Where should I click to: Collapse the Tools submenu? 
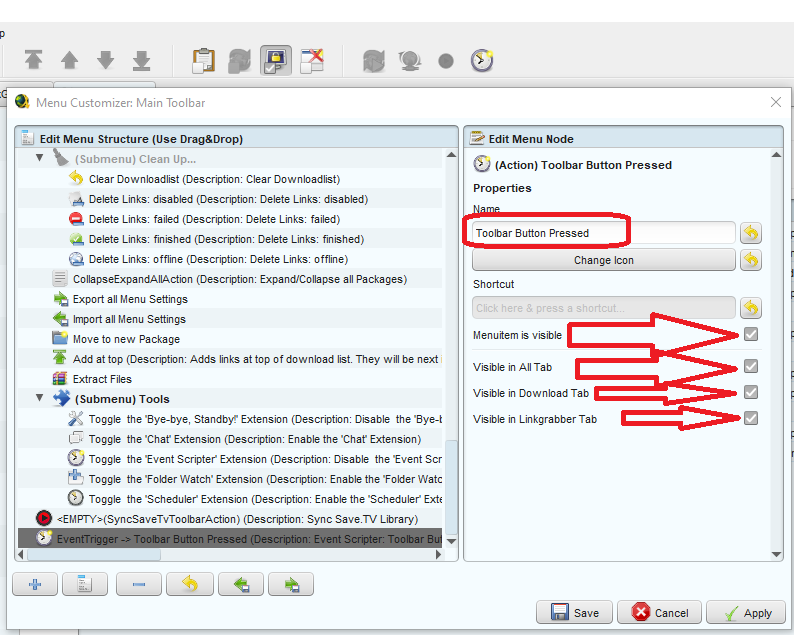pyautogui.click(x=41, y=399)
